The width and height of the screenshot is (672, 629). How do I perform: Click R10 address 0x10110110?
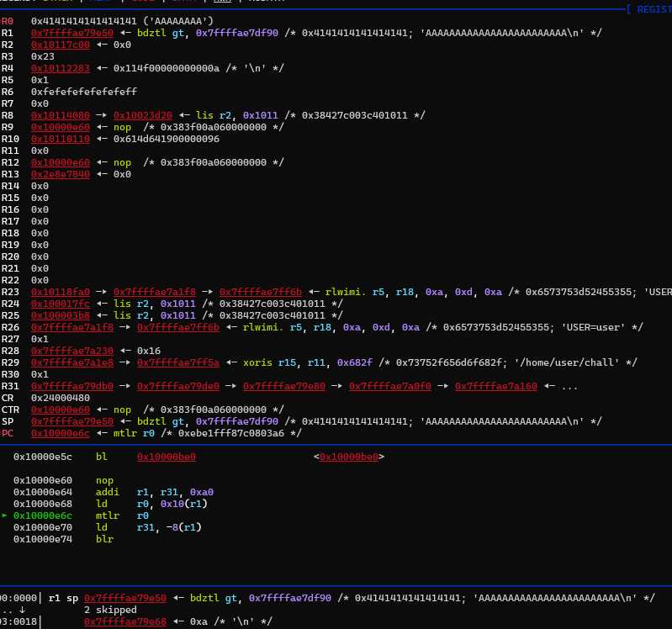(60, 139)
